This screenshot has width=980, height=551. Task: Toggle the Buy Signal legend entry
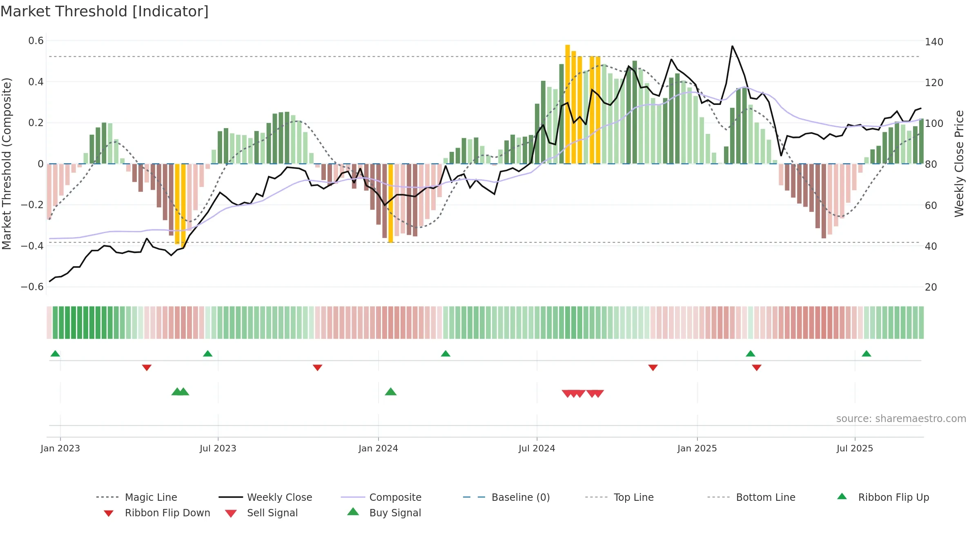coord(384,513)
